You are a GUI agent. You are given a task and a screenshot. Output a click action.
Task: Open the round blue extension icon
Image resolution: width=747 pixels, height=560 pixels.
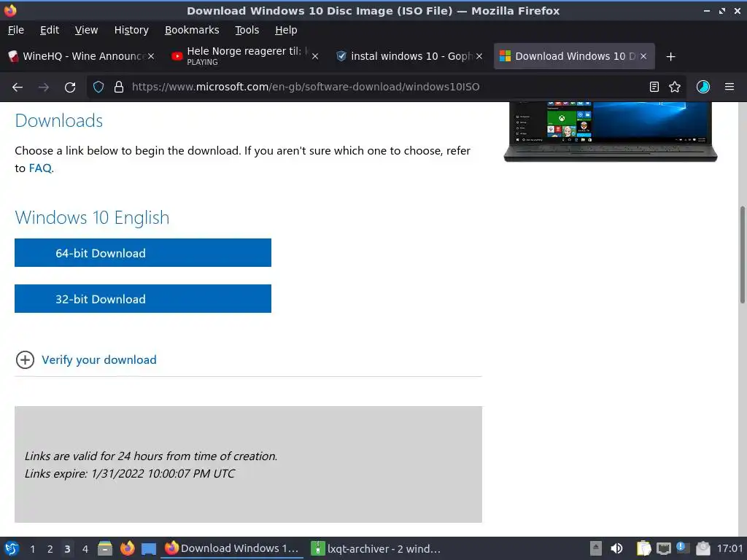[703, 87]
